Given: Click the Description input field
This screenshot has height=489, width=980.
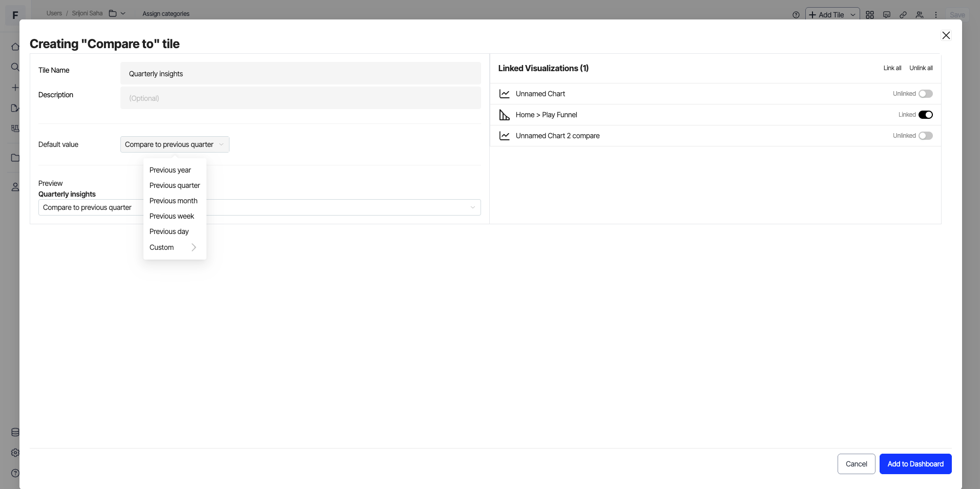Looking at the screenshot, I should click(300, 98).
